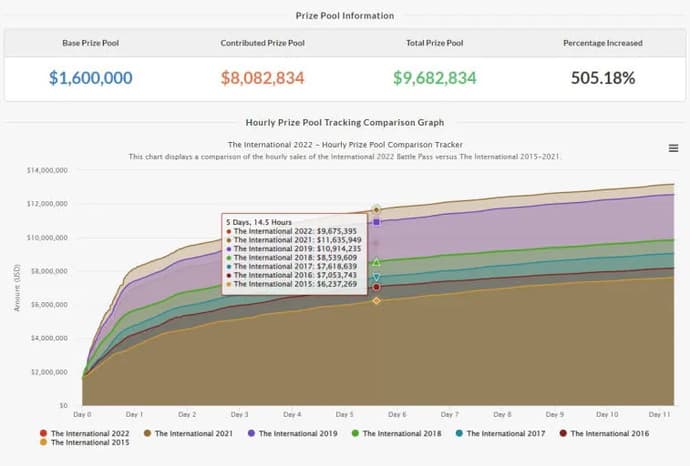Viewport: 690px width, 466px height.
Task: Click the teal inverted triangle 2017 marker
Action: click(x=377, y=277)
